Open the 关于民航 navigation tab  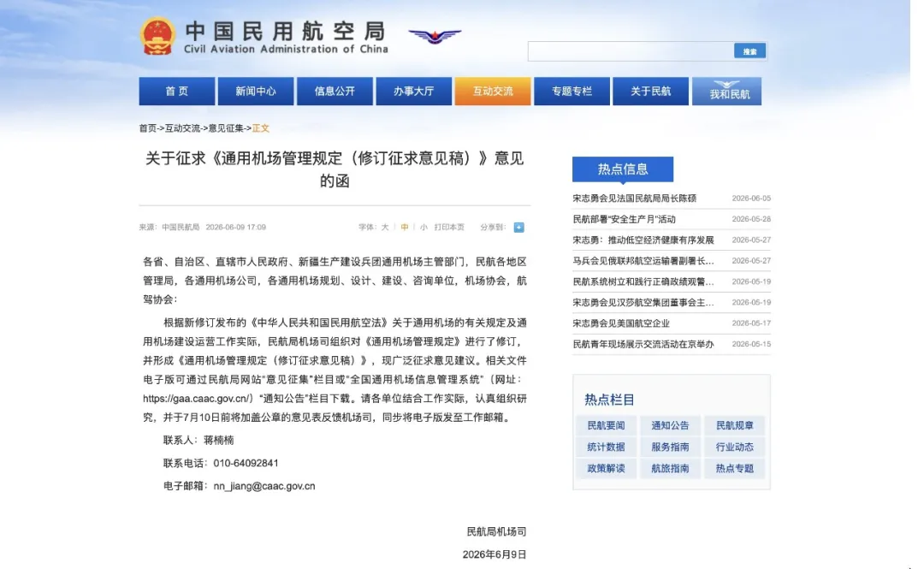point(650,92)
